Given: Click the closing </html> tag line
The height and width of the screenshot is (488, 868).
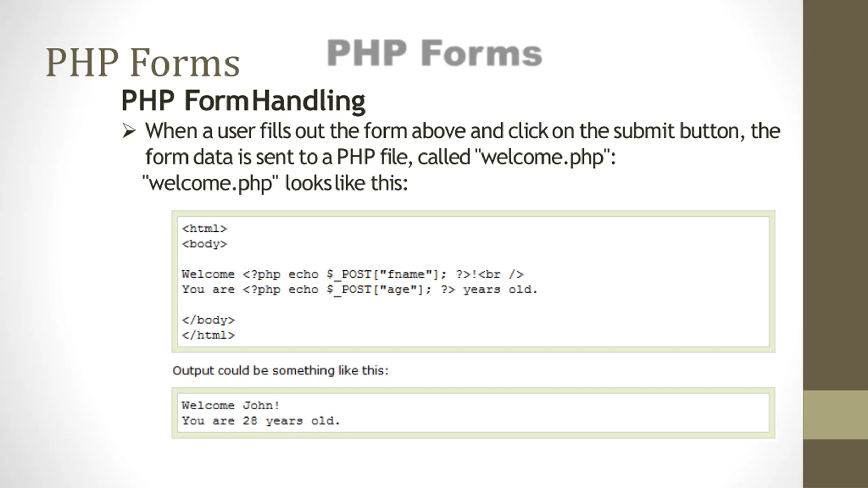Looking at the screenshot, I should [208, 335].
